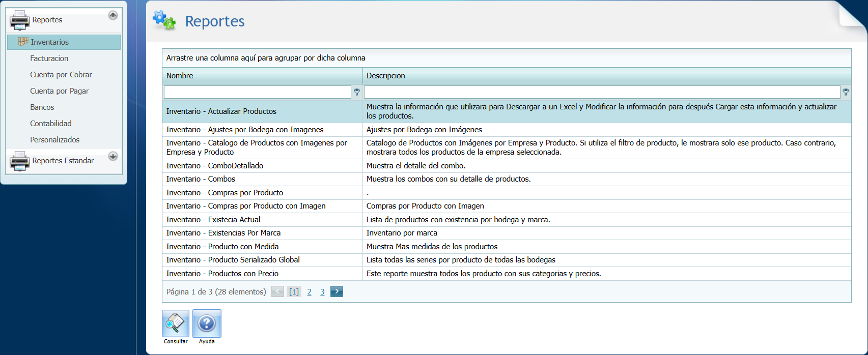
Task: Click the gears icon beside Reportes title
Action: click(164, 20)
